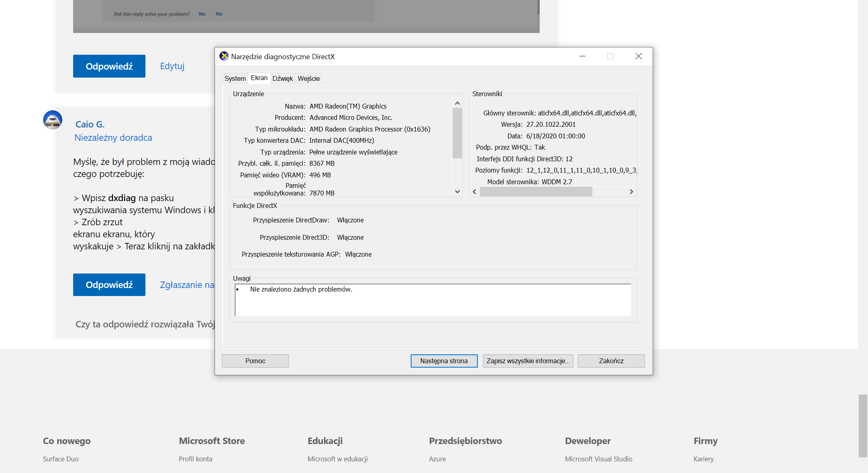This screenshot has width=868, height=473.
Task: Click the Urządzenie vertical scrollbar thumb
Action: click(457, 133)
